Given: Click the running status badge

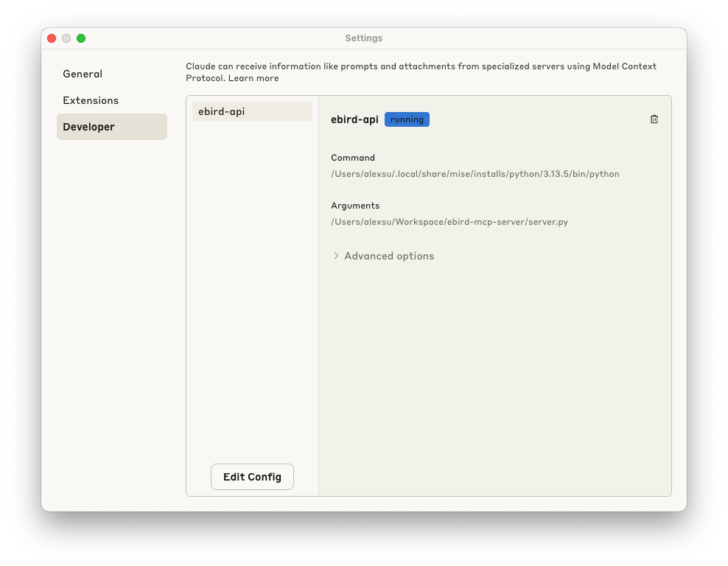Looking at the screenshot, I should (407, 119).
